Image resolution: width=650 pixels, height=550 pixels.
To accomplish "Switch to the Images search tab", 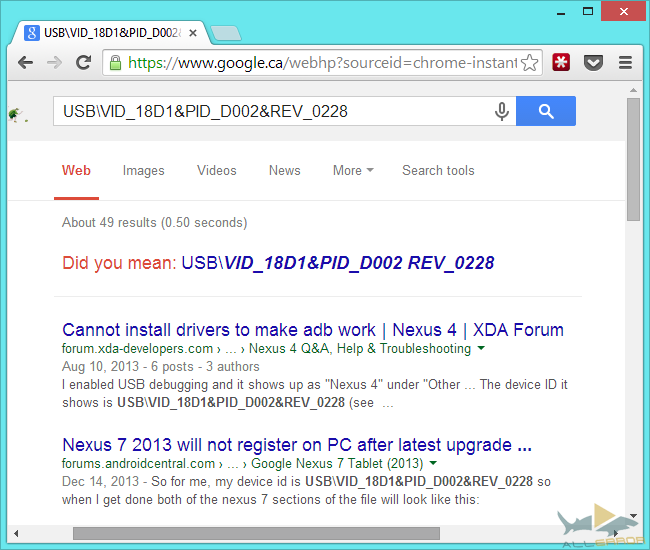I will (x=143, y=170).
